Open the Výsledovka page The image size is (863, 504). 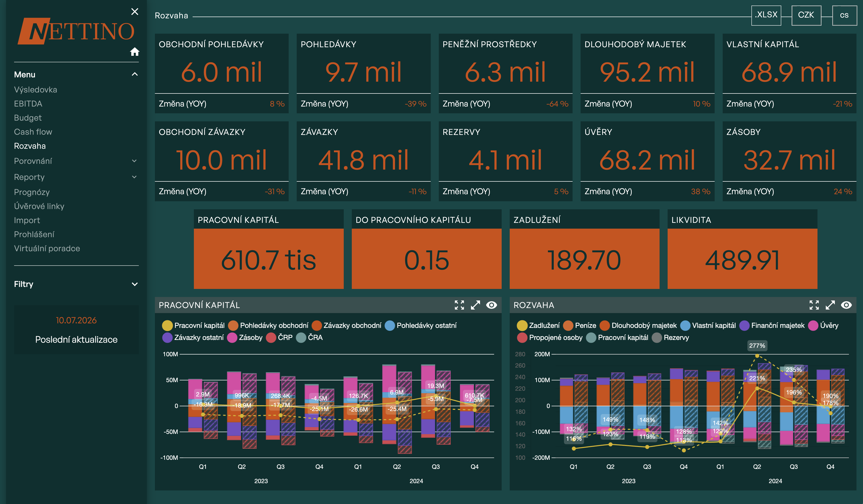(36, 90)
